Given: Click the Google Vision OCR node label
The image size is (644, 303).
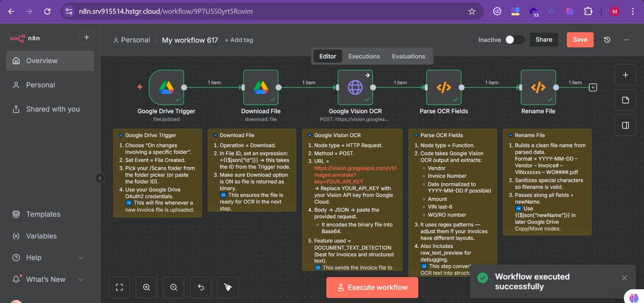Looking at the screenshot, I should 355,111.
